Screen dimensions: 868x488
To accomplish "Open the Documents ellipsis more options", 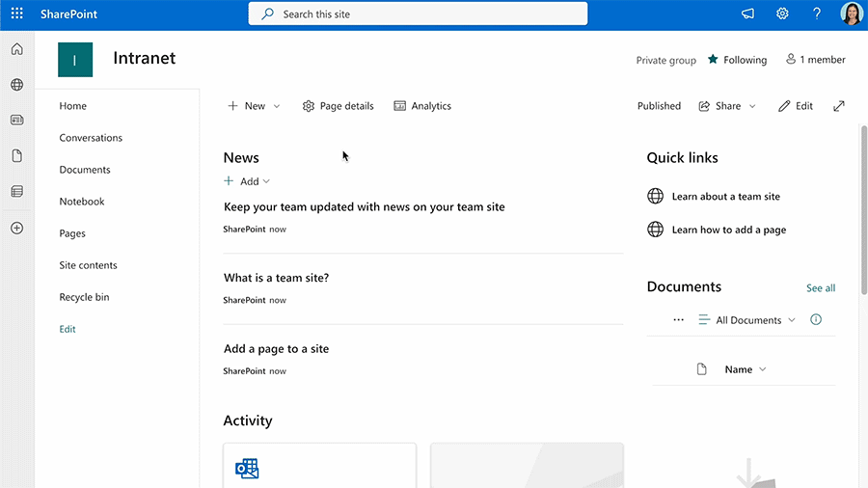I will [679, 320].
